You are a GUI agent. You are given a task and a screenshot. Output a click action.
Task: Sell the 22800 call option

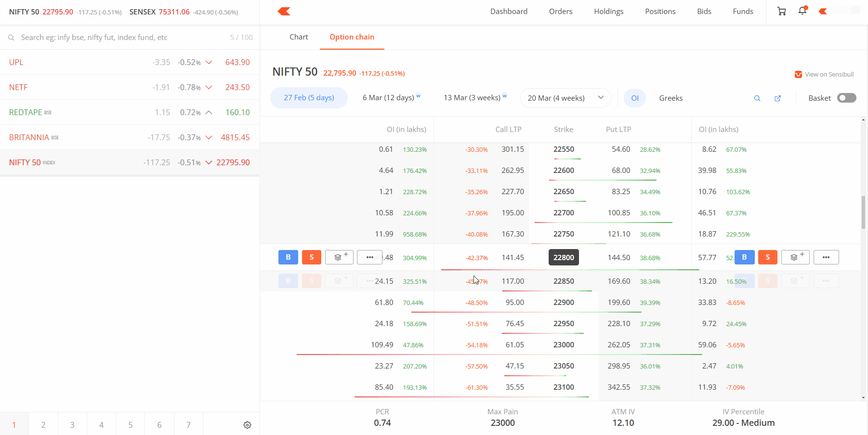point(312,257)
